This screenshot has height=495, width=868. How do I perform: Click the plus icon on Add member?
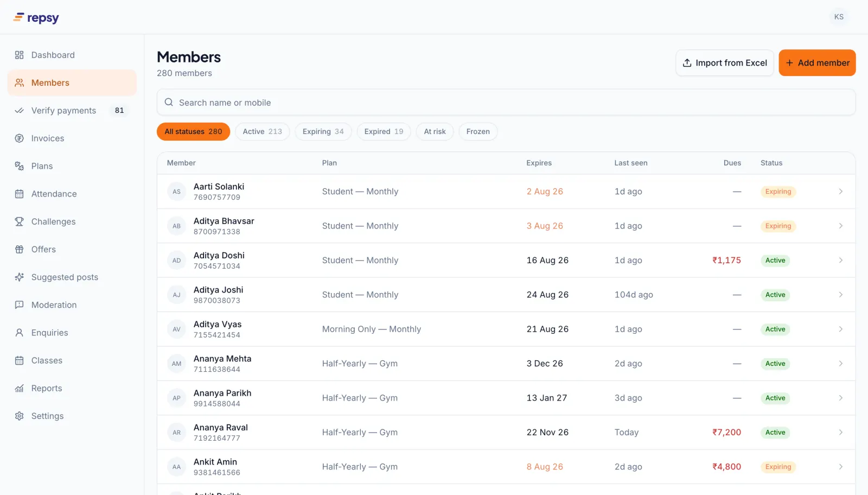click(x=789, y=63)
